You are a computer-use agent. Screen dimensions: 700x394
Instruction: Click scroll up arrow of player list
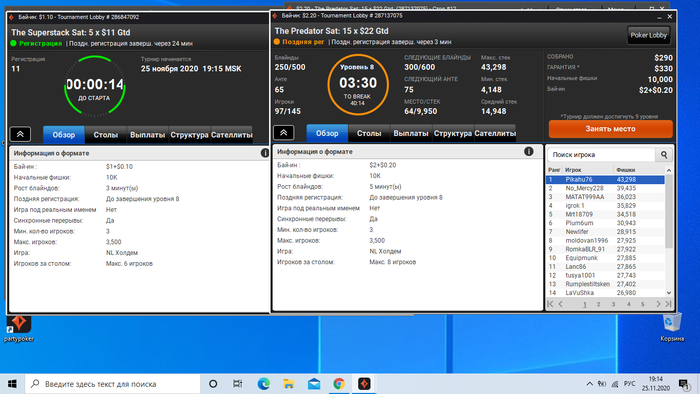click(x=669, y=170)
